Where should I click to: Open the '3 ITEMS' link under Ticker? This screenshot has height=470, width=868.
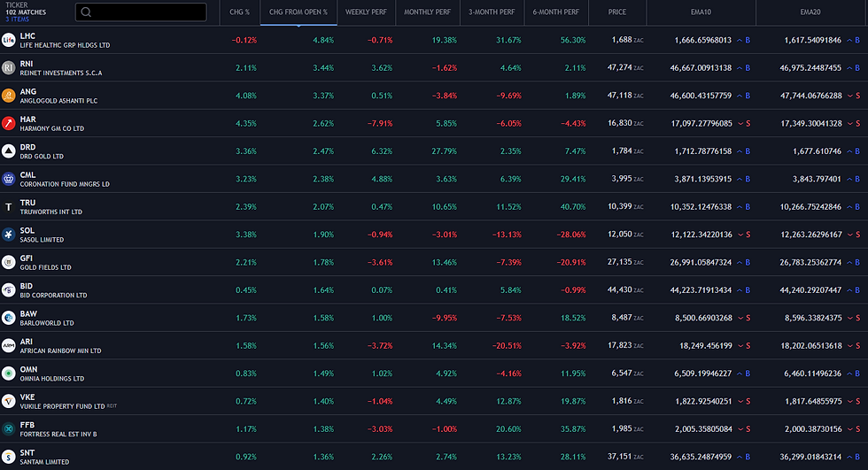pos(17,19)
